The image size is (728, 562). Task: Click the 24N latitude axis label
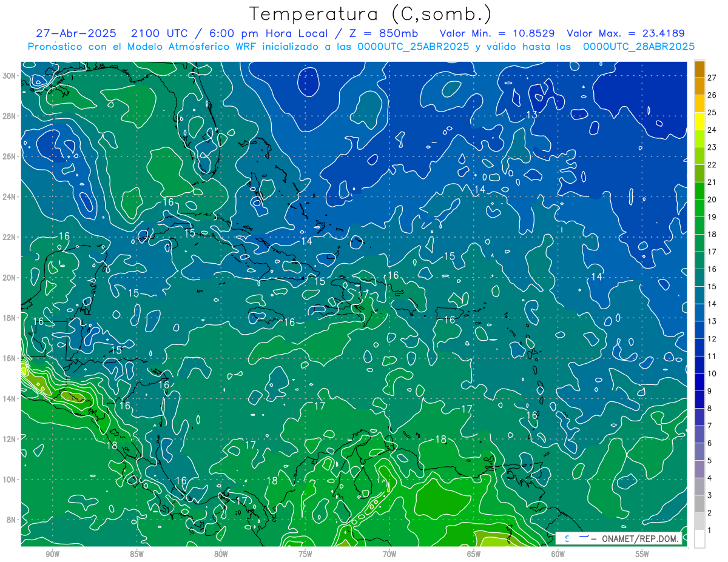pos(10,197)
